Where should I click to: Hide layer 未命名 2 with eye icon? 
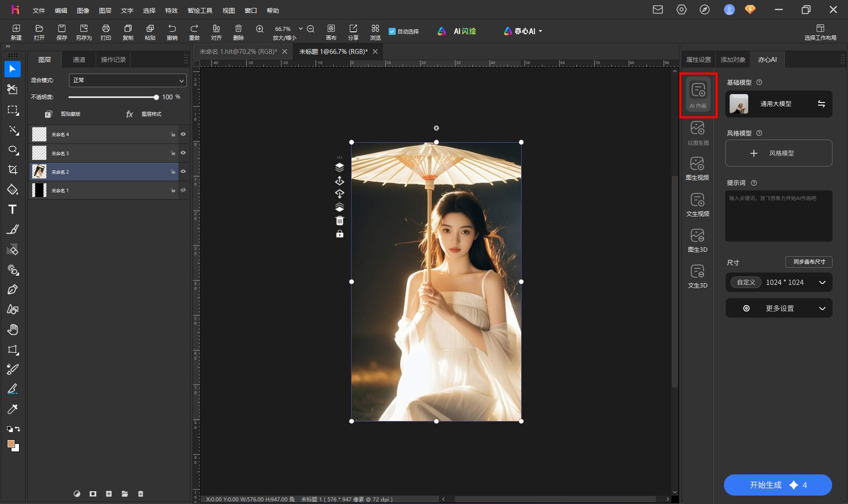click(183, 171)
